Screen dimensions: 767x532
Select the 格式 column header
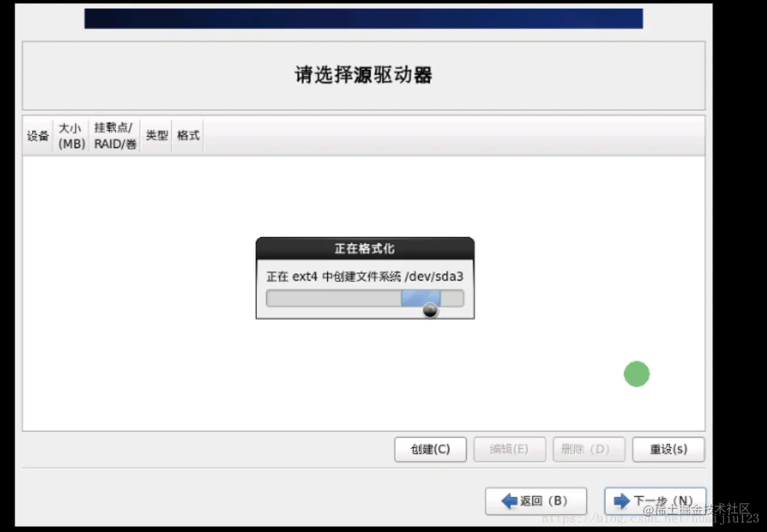point(188,135)
